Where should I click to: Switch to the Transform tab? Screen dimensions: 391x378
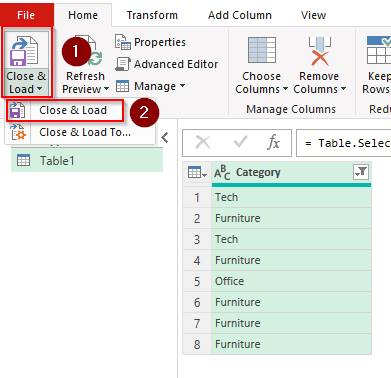tap(152, 15)
